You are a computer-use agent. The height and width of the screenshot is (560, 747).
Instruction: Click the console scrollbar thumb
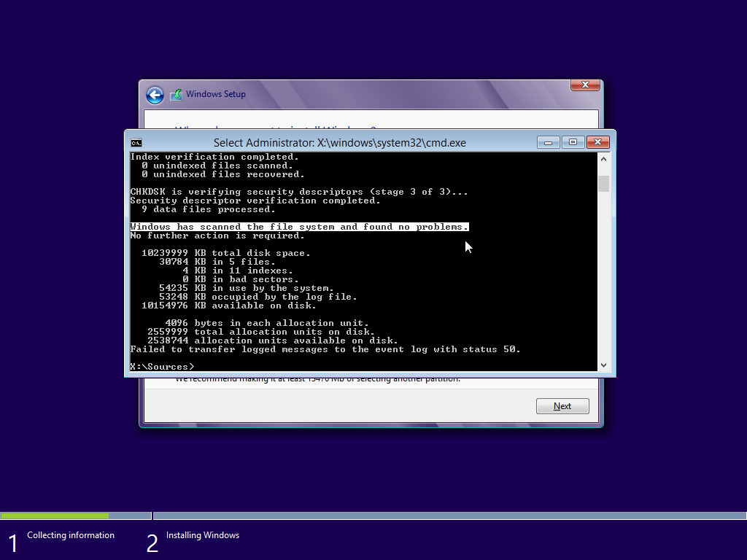603,183
